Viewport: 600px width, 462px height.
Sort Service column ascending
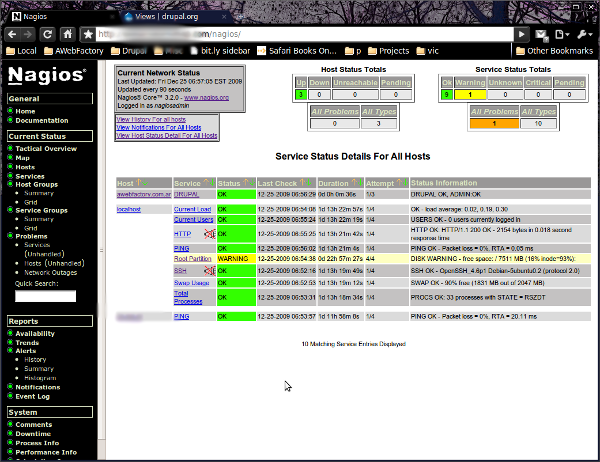[206, 183]
